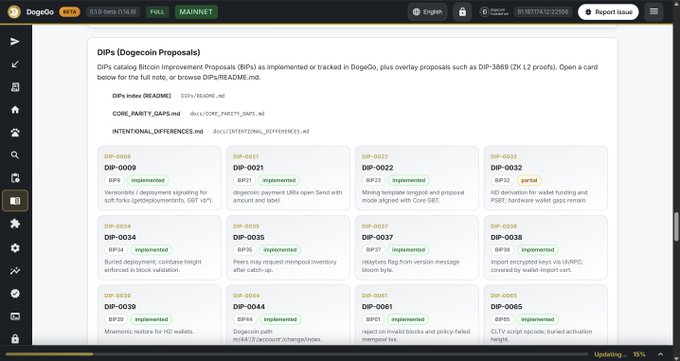
Task: Open the DIP-0037 card
Action: pyautogui.click(x=417, y=247)
